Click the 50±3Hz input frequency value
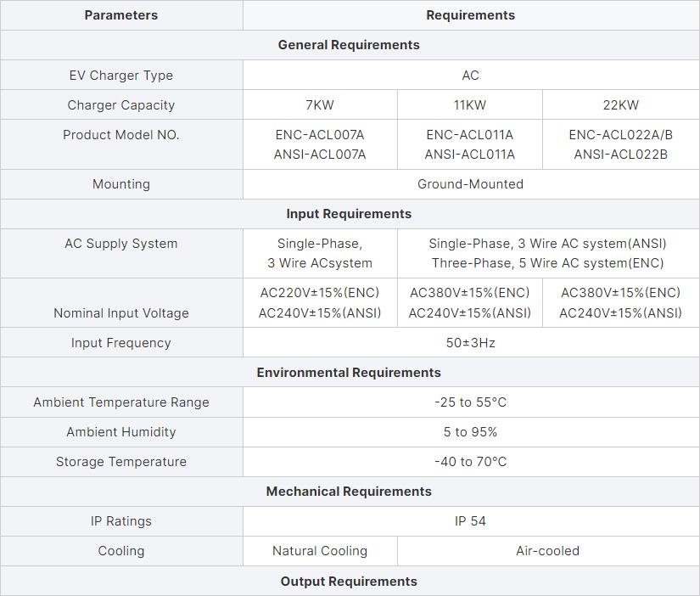 tap(471, 343)
